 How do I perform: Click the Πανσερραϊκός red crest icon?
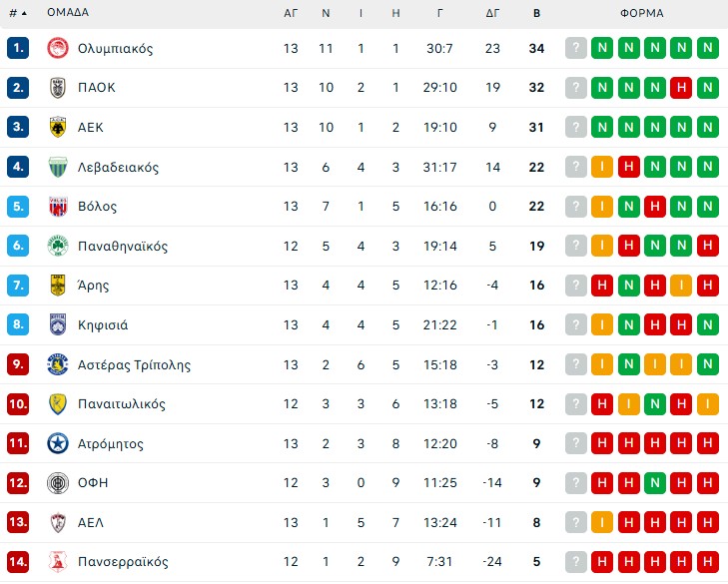tap(57, 562)
